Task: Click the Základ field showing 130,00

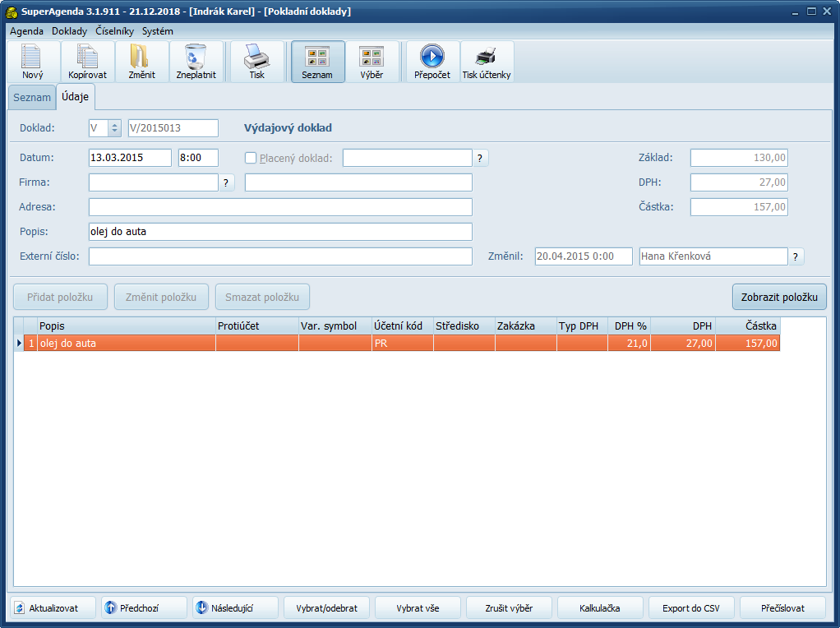Action: [739, 158]
